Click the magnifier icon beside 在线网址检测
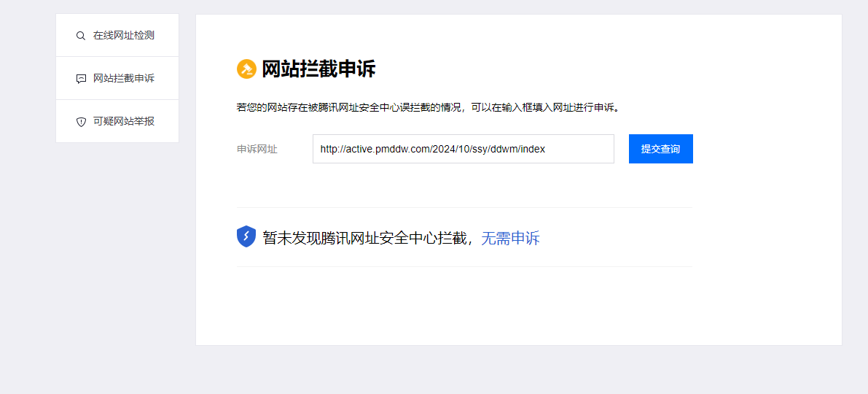Screen dimensions: 868x394 81,36
